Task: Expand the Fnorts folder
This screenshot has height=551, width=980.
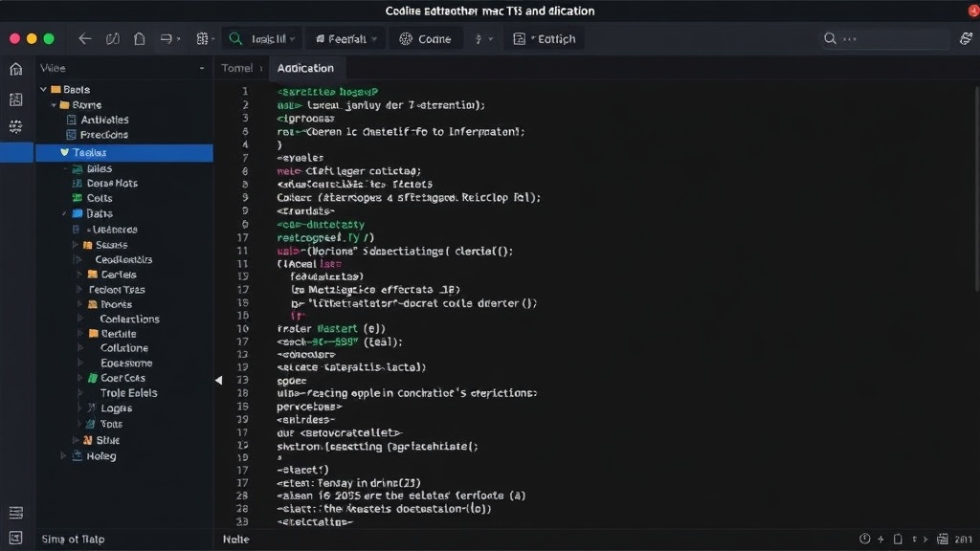Action: point(79,304)
